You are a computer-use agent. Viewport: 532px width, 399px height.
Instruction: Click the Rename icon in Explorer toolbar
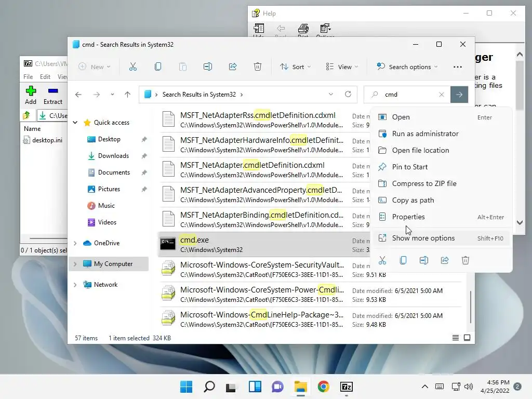click(208, 67)
